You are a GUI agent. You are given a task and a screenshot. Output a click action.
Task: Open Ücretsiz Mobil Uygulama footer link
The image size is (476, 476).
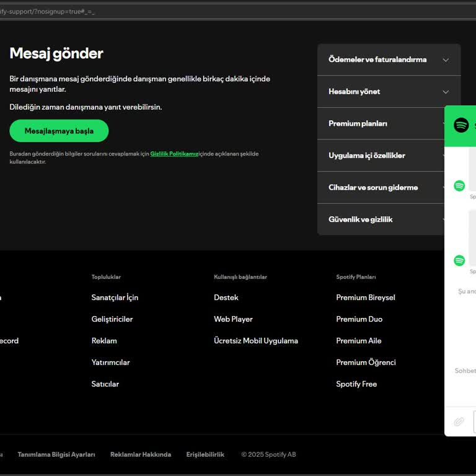256,341
